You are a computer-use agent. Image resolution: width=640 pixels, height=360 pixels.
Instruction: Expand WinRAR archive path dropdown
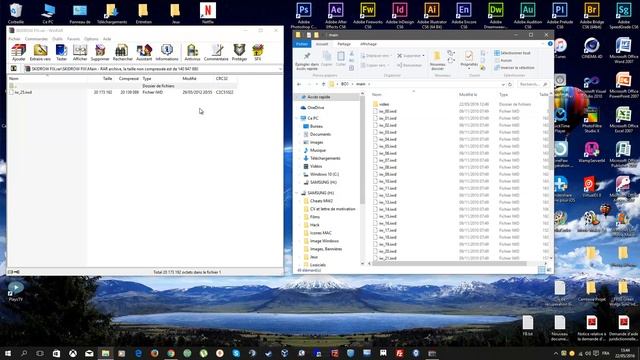pyautogui.click(x=280, y=69)
